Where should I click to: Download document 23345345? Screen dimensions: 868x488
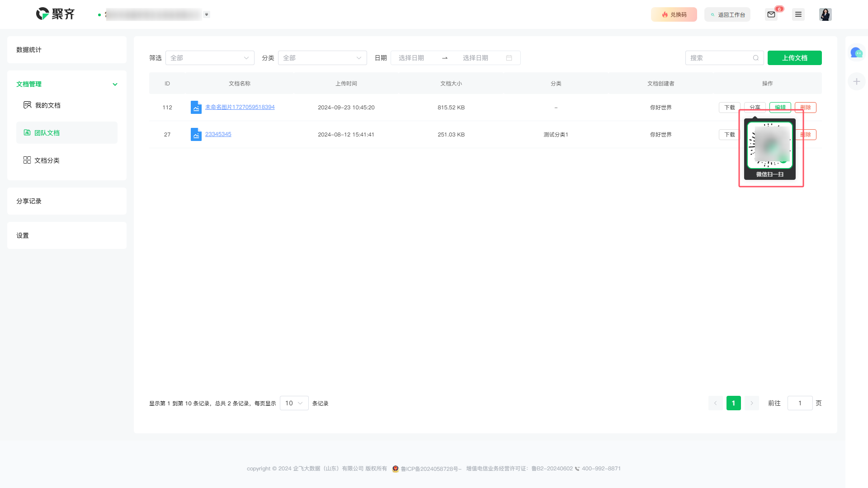(729, 135)
